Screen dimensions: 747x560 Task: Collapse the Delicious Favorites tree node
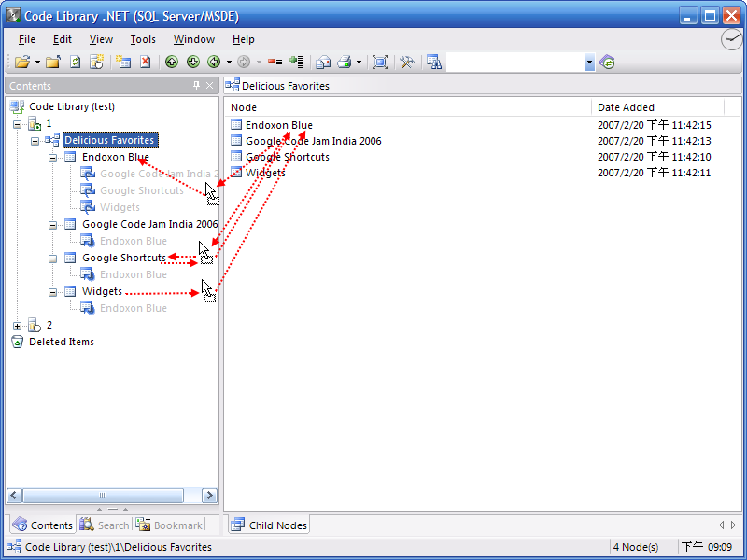click(35, 141)
